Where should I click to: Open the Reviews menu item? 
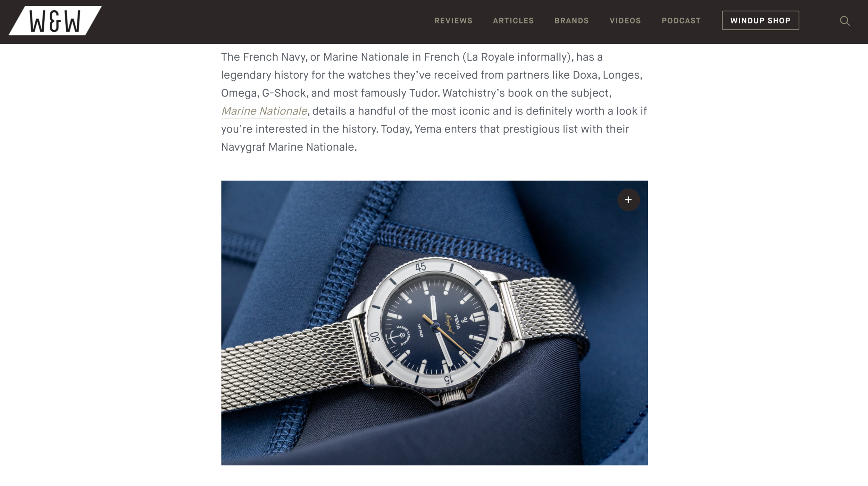point(453,21)
